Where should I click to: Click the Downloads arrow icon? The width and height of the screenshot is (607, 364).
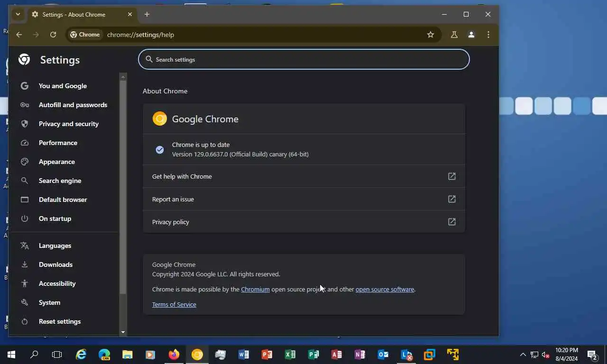coord(25,264)
